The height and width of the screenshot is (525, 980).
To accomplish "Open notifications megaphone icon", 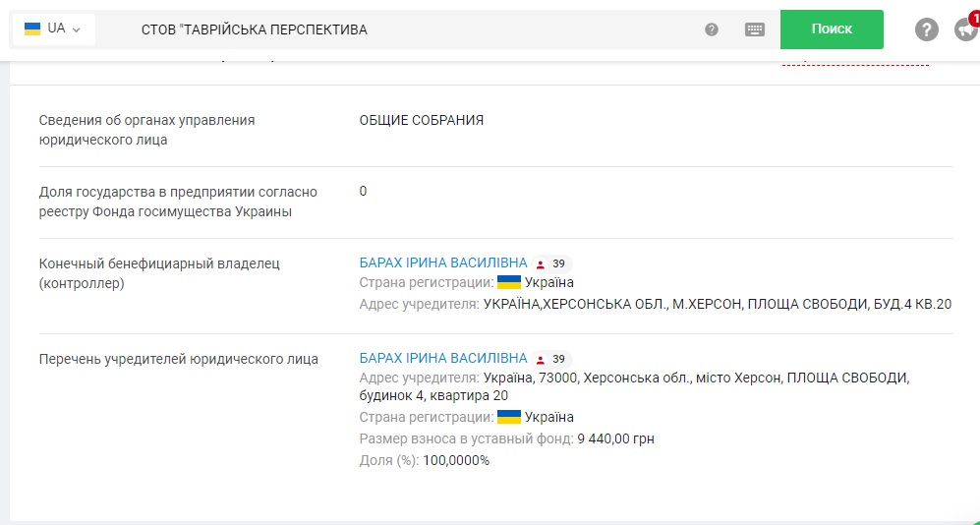I will [965, 29].
